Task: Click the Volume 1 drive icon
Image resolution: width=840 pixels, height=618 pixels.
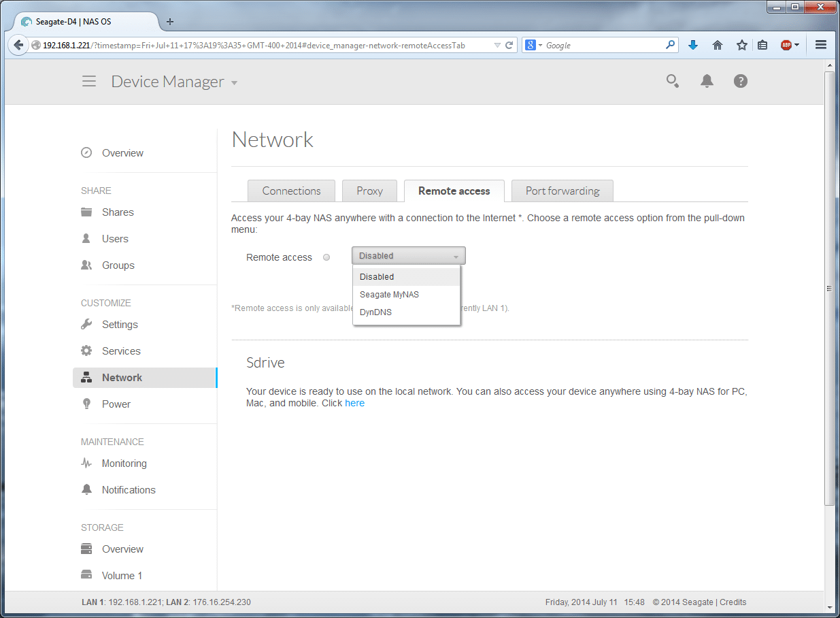Action: click(86, 575)
